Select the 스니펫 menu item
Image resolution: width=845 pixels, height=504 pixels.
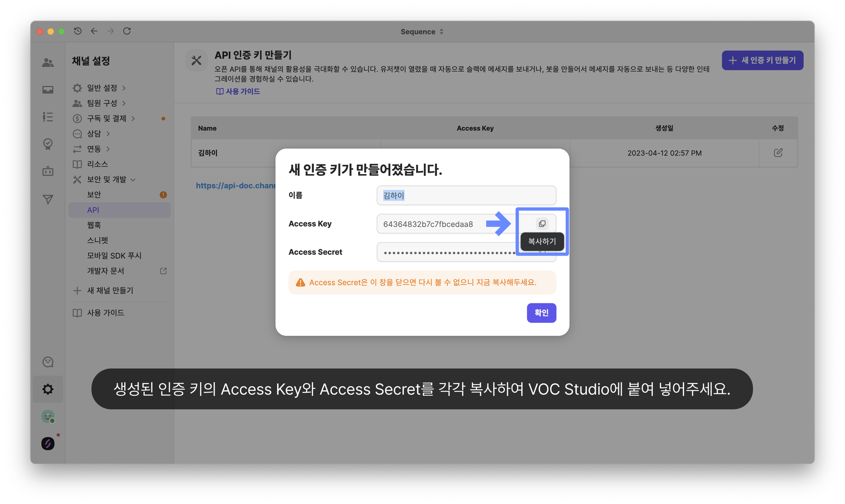point(98,240)
